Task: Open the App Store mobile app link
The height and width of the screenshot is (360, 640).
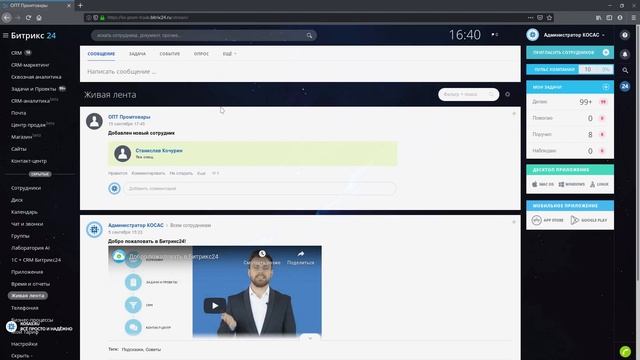Action: pos(548,220)
